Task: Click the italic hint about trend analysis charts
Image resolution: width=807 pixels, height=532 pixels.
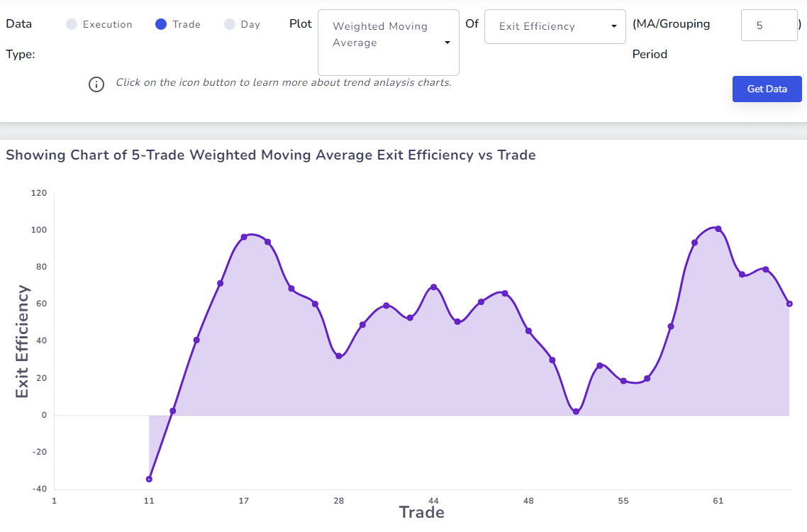Action: 284,82
